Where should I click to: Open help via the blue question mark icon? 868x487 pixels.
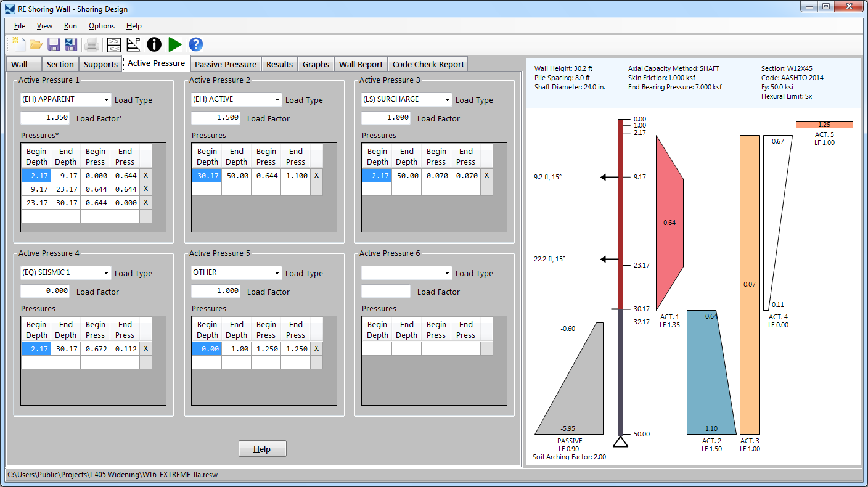point(196,44)
